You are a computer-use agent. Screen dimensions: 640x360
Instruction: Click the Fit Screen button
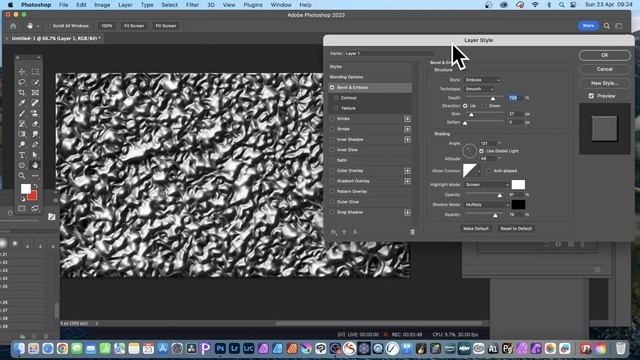134,26
